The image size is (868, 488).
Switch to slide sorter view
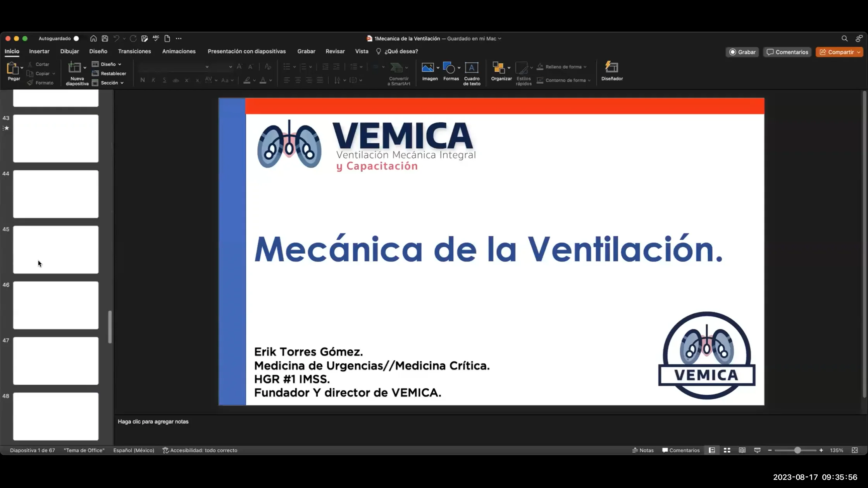click(x=727, y=450)
